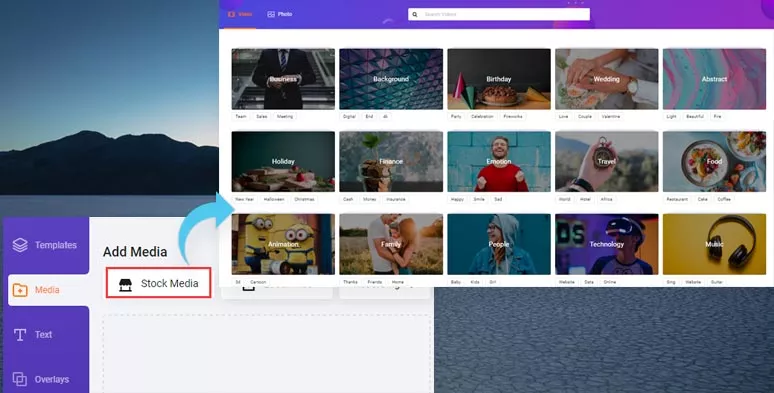Open the Family video category
The height and width of the screenshot is (393, 774).
391,244
